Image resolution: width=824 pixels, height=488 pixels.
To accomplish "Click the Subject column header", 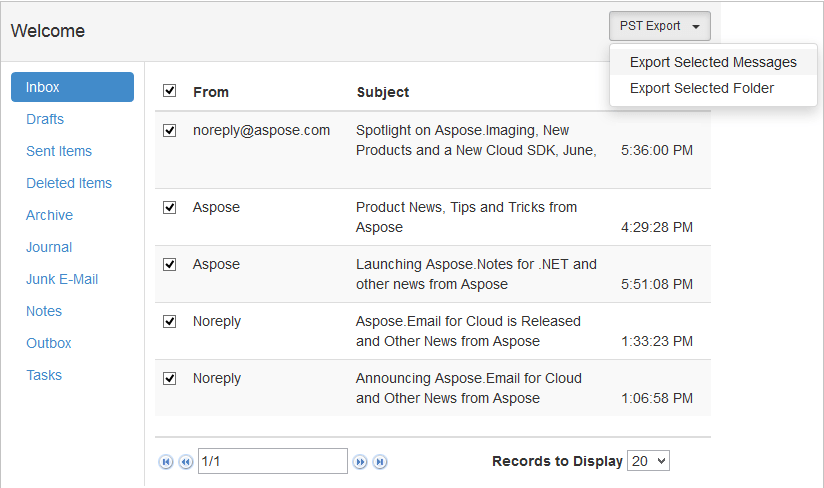I will (383, 92).
